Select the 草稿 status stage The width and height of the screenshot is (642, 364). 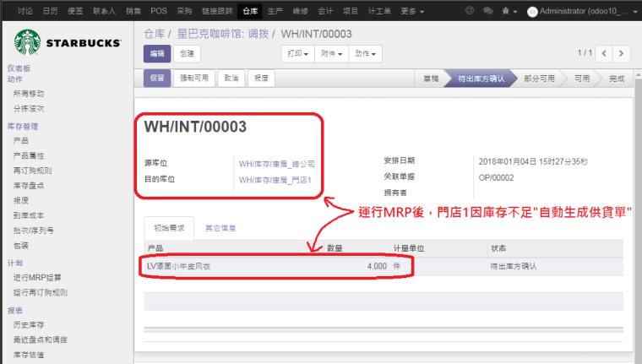pyautogui.click(x=431, y=79)
